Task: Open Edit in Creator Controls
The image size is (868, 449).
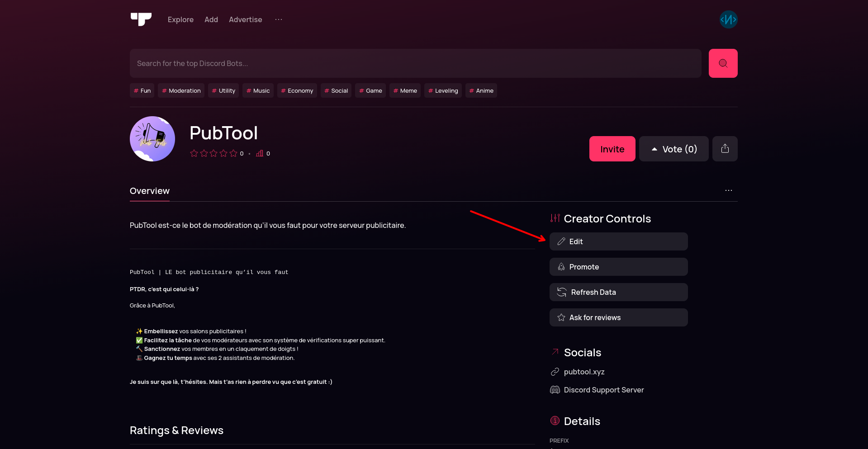Action: click(x=618, y=241)
